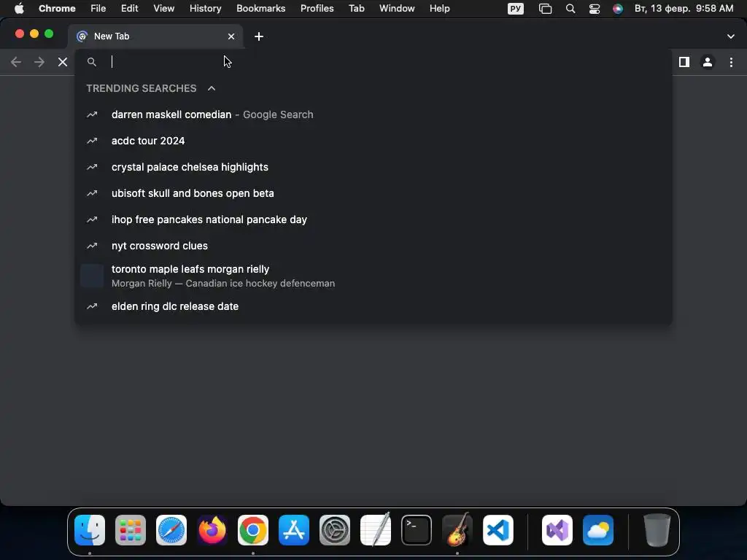The image size is (747, 560).
Task: Launch Firefox from the Dock
Action: pyautogui.click(x=212, y=530)
